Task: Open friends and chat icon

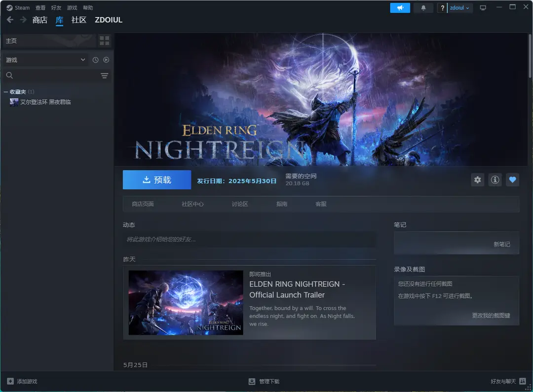Action: click(x=523, y=381)
